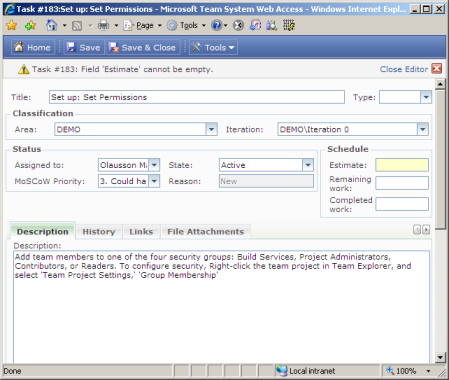Viewport: 449px width, 380px height.
Task: Open the Assigned to dropdown arrow
Action: [154, 165]
